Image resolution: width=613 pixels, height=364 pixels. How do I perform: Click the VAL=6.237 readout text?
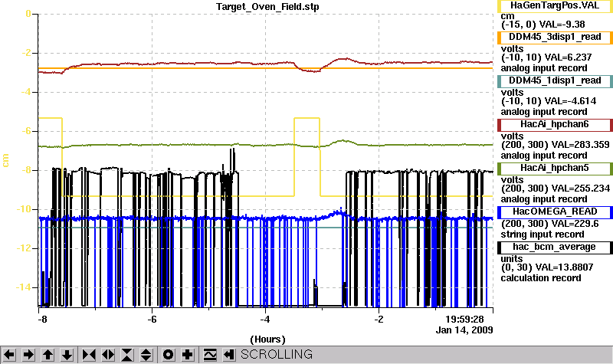point(568,57)
